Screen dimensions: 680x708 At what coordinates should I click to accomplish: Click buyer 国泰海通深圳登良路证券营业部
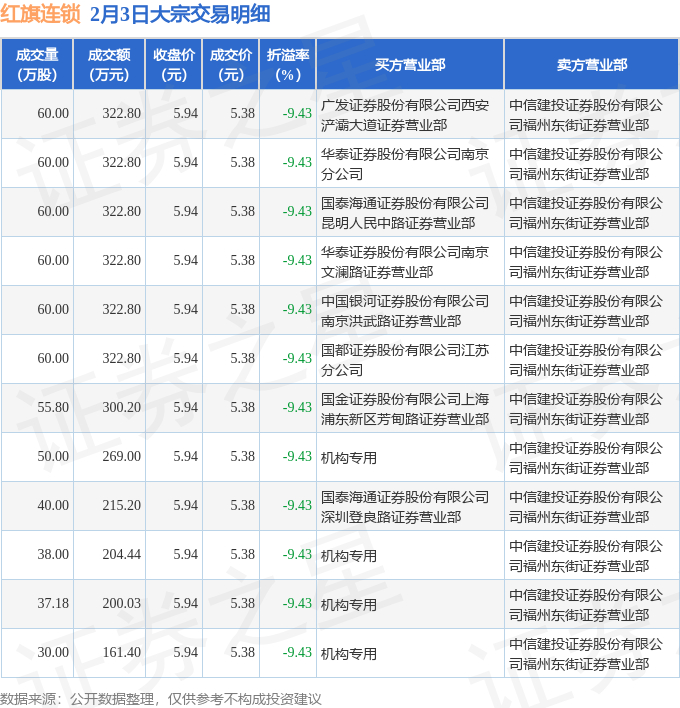[405, 507]
